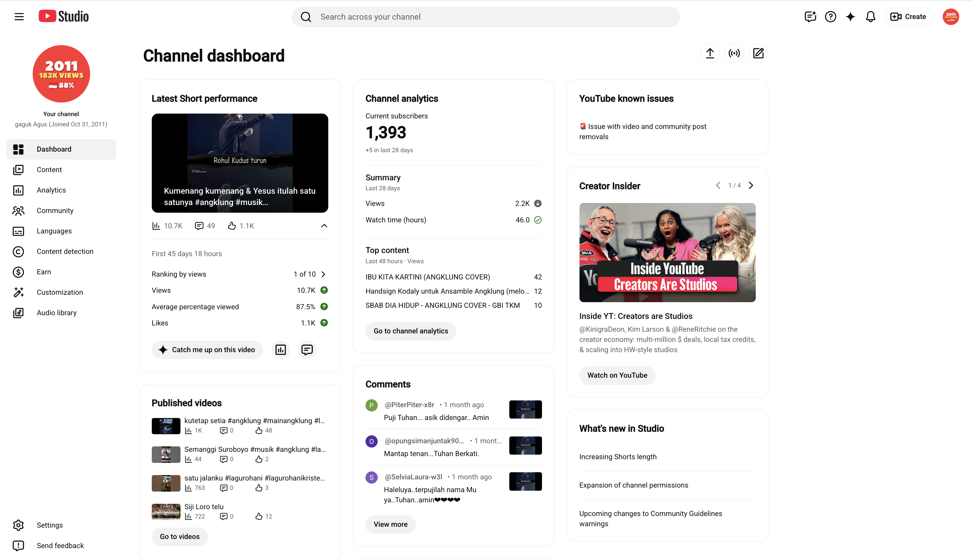Open the account avatar menu
Image resolution: width=972 pixels, height=560 pixels.
pyautogui.click(x=950, y=16)
